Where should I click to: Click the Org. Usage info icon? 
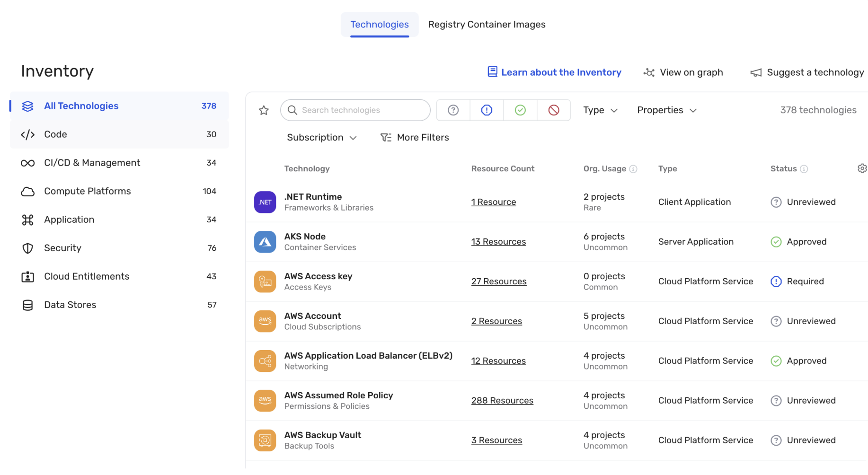coord(633,169)
